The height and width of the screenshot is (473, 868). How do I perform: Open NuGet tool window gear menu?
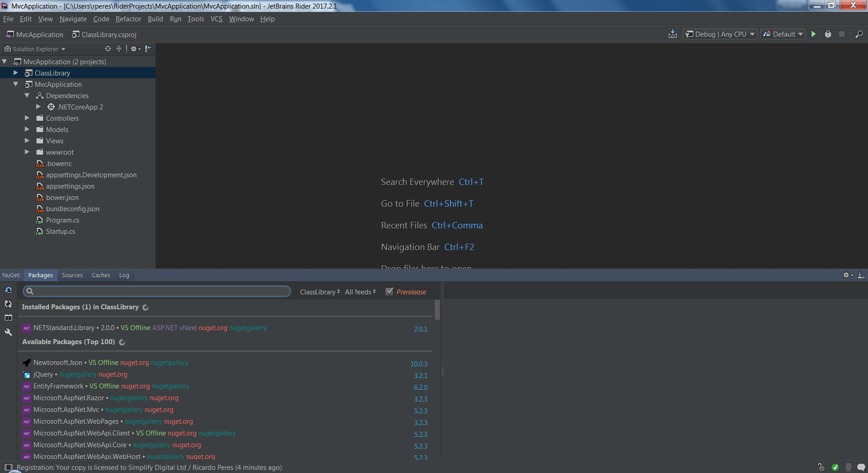pyautogui.click(x=848, y=275)
